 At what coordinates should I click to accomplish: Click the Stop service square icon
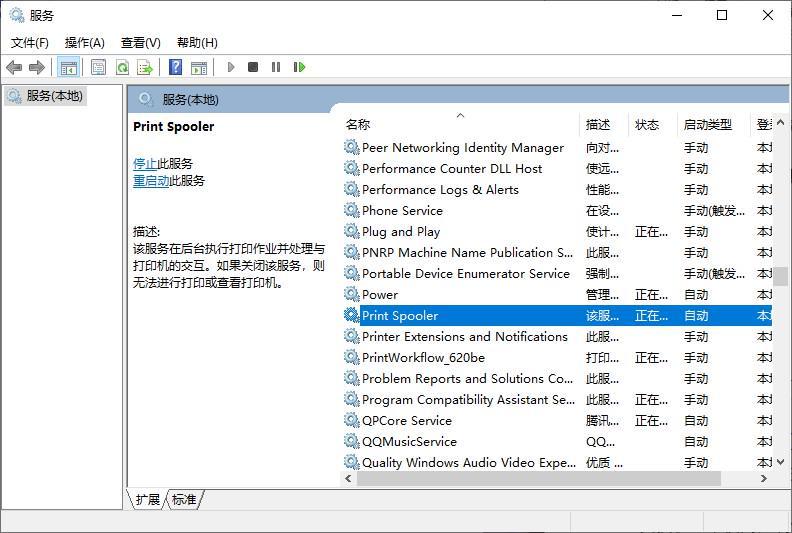click(x=253, y=67)
